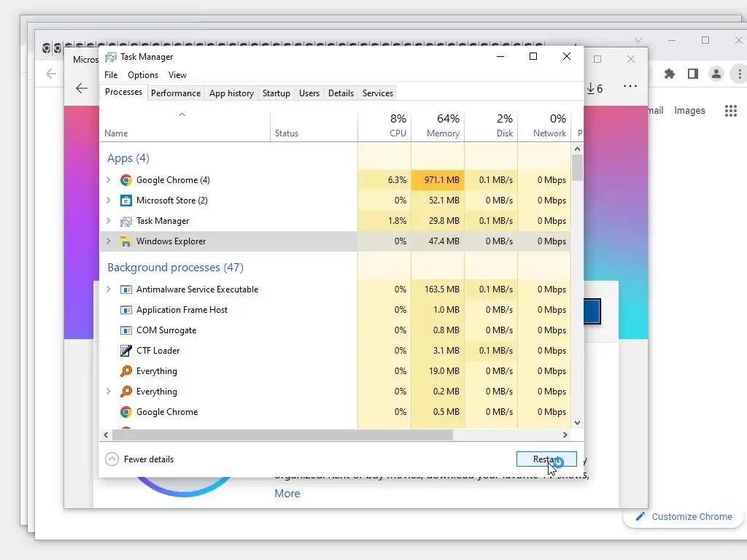This screenshot has height=560, width=747.
Task: Select "Background processes (47)" group header
Action: (x=175, y=267)
